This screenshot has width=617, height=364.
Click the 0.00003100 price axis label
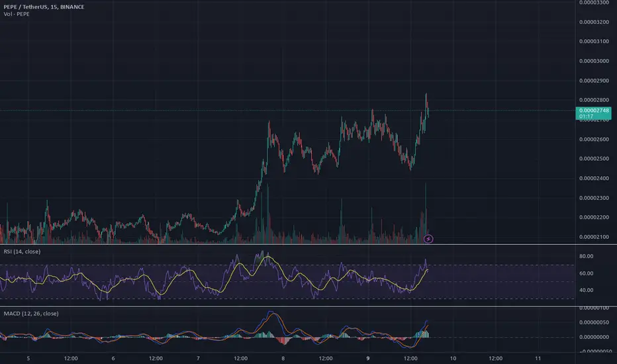click(x=594, y=41)
